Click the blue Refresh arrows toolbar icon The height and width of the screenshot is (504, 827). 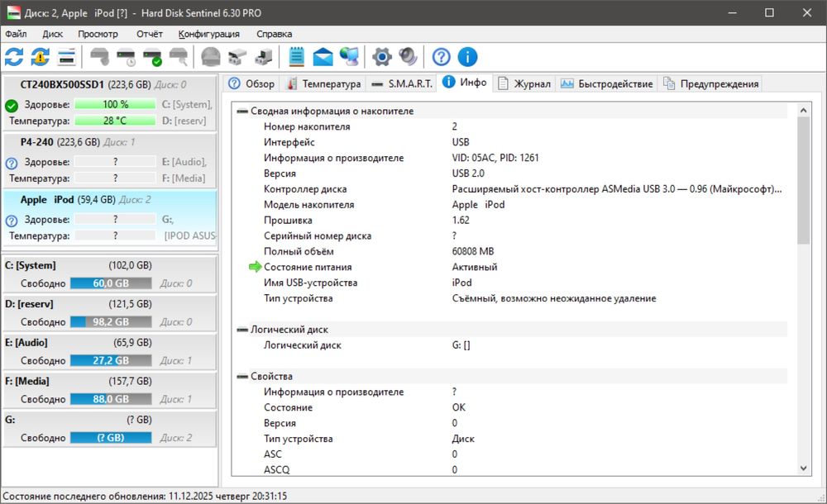click(x=14, y=57)
